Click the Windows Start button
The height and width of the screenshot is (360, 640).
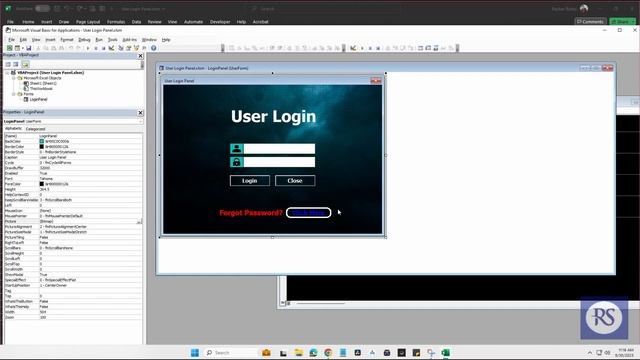195,353
